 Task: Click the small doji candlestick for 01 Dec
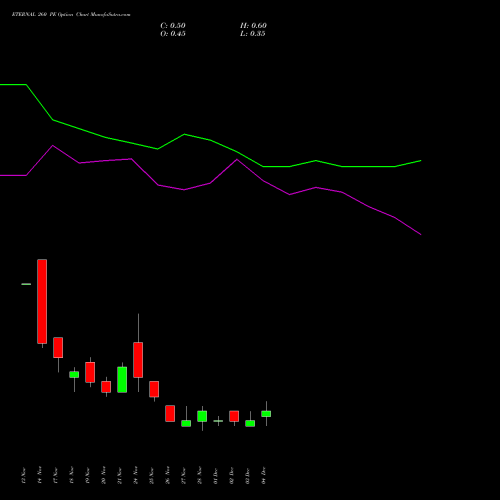[x=218, y=421]
